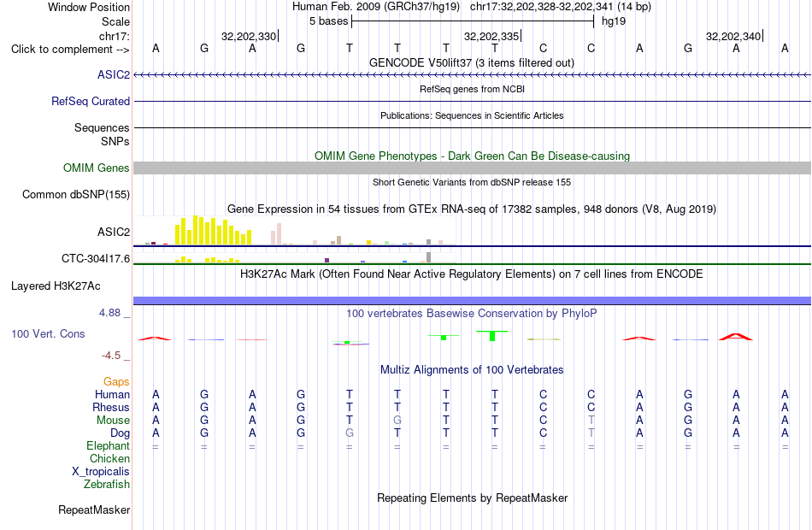Click the Window Position label
This screenshot has width=812, height=530.
(89, 7)
